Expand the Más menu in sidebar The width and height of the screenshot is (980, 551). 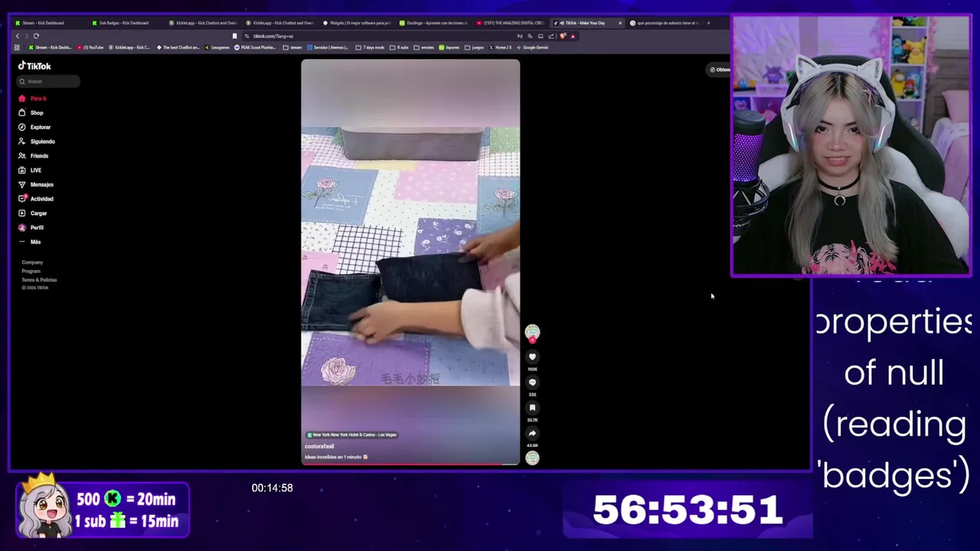click(30, 242)
